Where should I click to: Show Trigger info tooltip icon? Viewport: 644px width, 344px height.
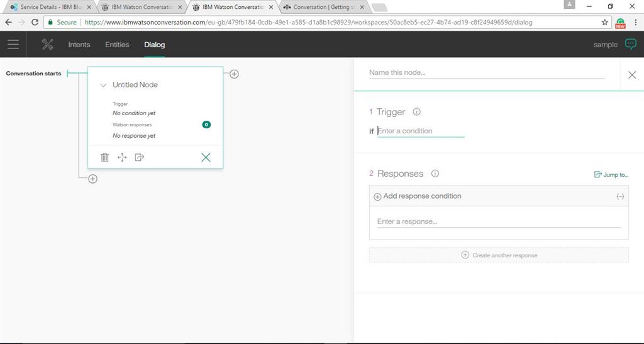(x=416, y=112)
